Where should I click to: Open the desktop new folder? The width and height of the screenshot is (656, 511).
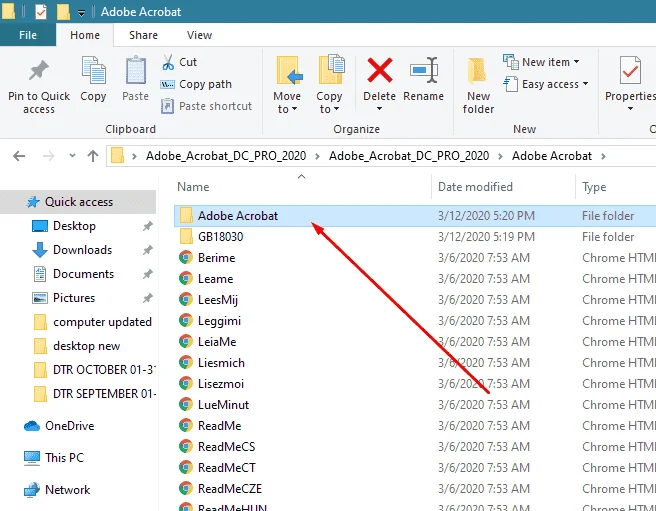86,346
